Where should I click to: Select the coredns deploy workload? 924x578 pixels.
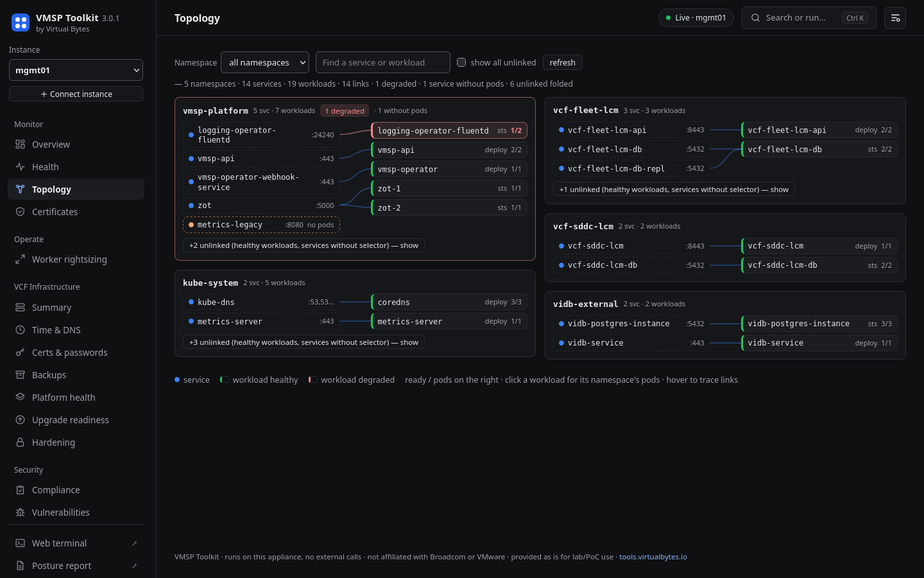(x=449, y=302)
